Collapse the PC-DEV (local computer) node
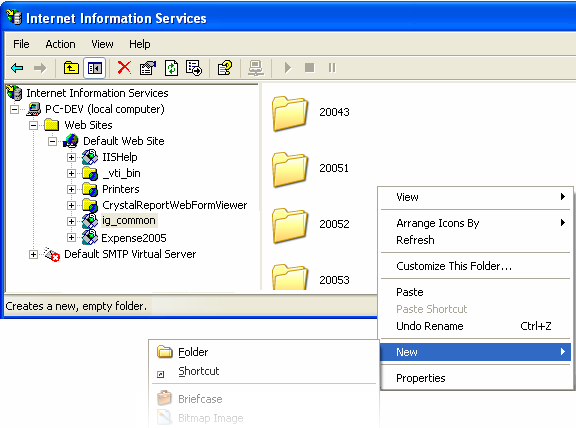Viewport: 576px width, 428px height. (x=14, y=109)
